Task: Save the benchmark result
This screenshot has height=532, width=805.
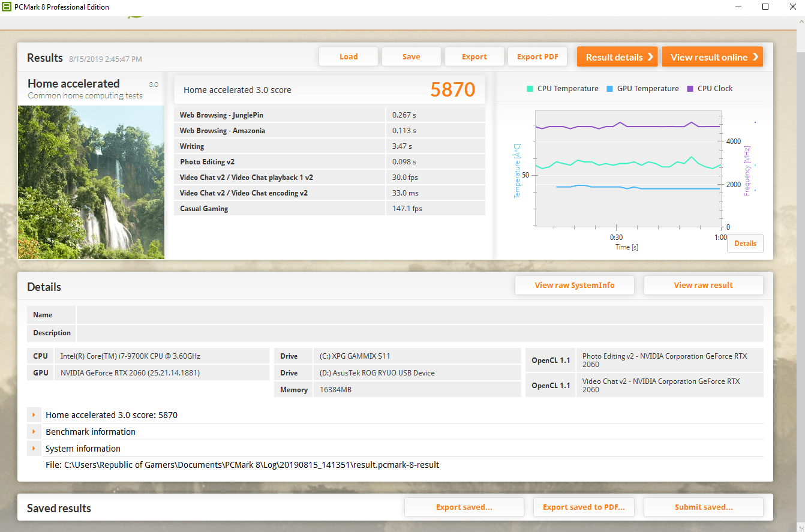Action: click(x=411, y=57)
